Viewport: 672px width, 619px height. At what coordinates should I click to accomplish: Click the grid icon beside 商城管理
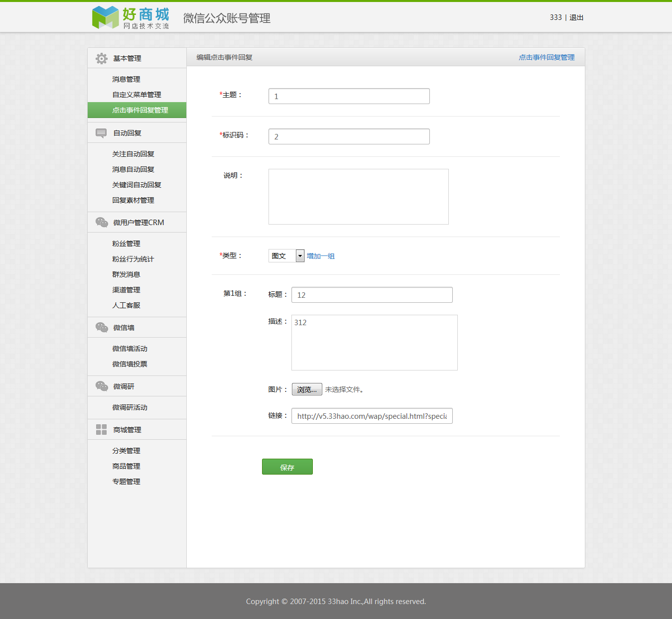pyautogui.click(x=102, y=429)
